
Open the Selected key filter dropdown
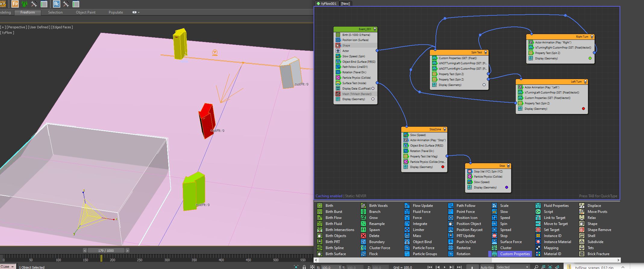click(x=512, y=267)
